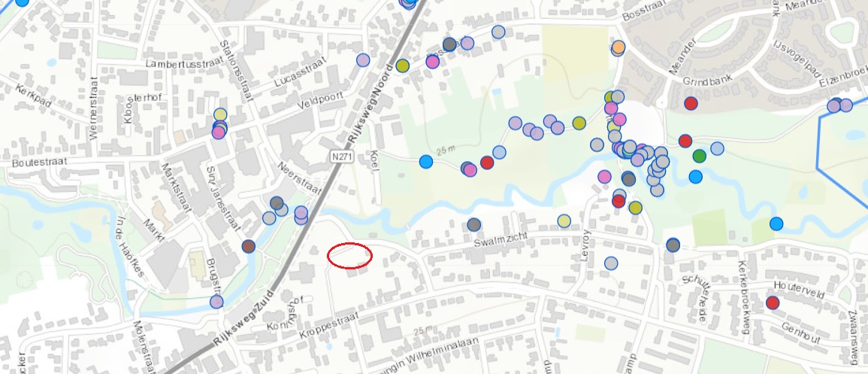This screenshot has height=374, width=868.
Task: Open the olive marker on Rijksweg Noord
Action: (403, 65)
